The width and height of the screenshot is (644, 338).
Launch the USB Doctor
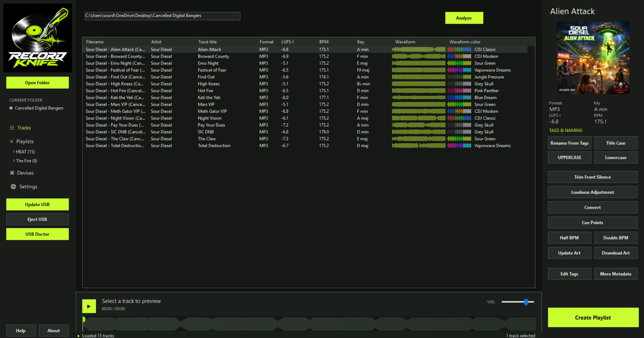(37, 234)
